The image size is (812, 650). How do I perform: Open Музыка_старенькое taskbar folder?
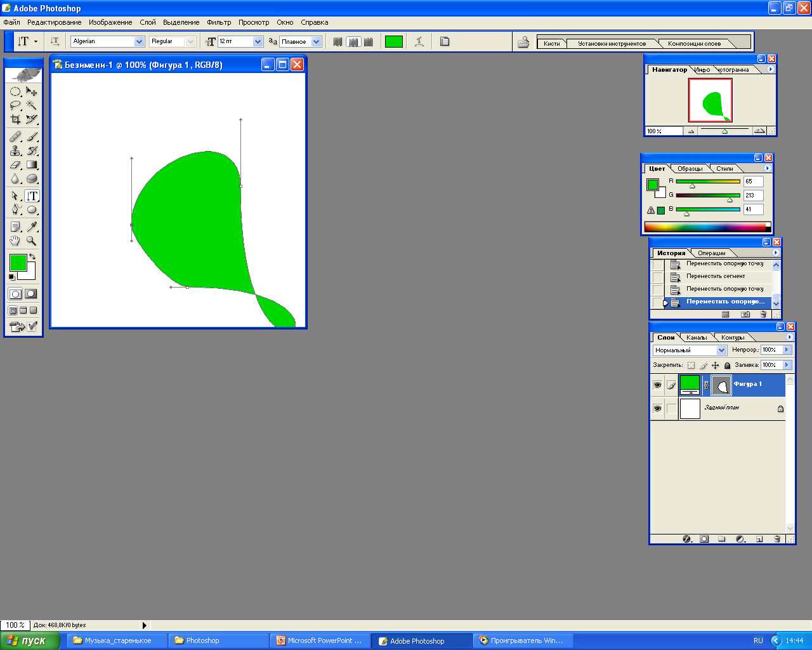pos(118,640)
